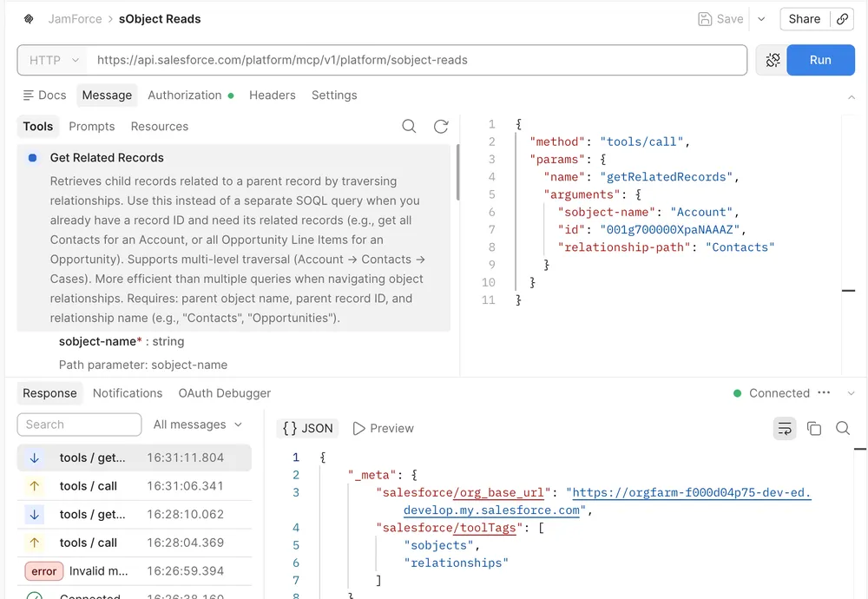
Task: Click the Save button
Action: [x=720, y=19]
